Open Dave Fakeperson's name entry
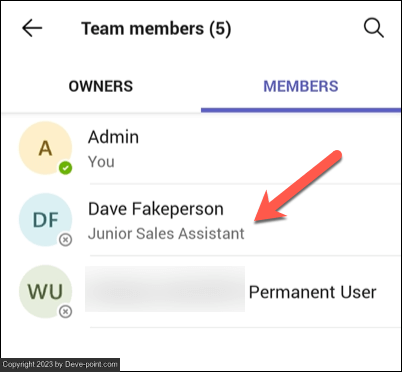The image size is (402, 372). point(156,209)
